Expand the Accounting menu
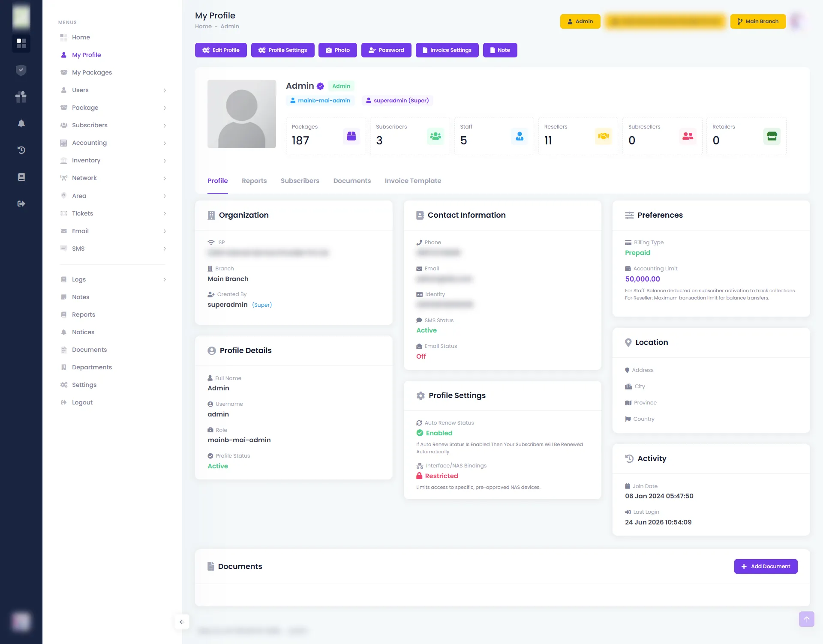 113,143
